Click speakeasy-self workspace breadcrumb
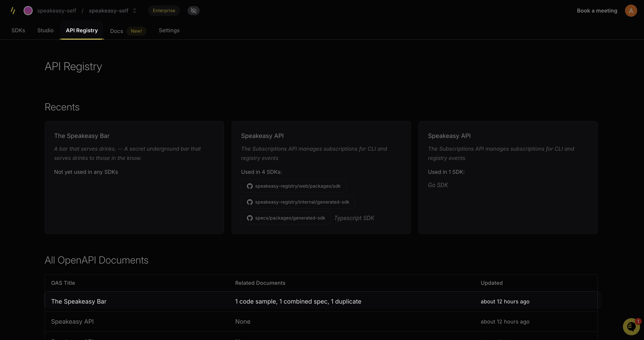Screen dimensions: 644x340 pos(108,10)
